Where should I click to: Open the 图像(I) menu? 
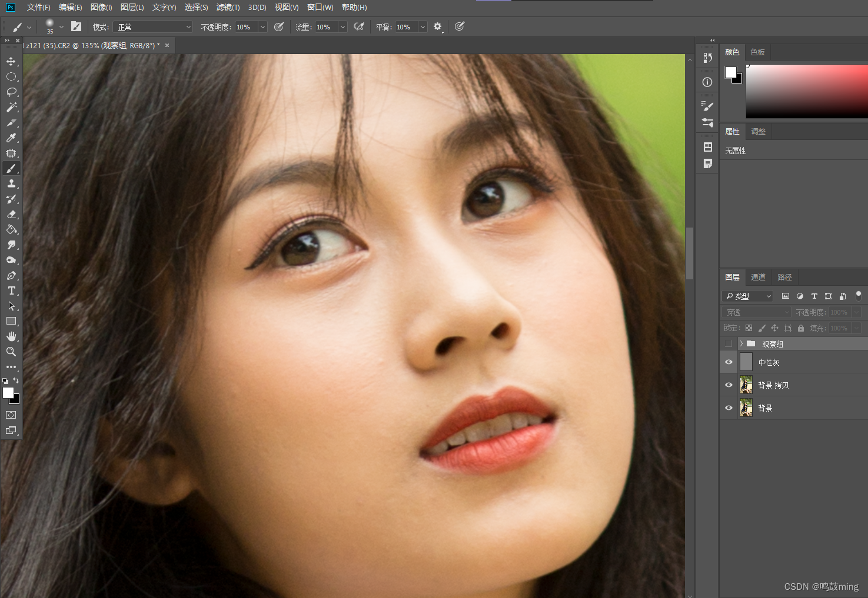pos(101,7)
